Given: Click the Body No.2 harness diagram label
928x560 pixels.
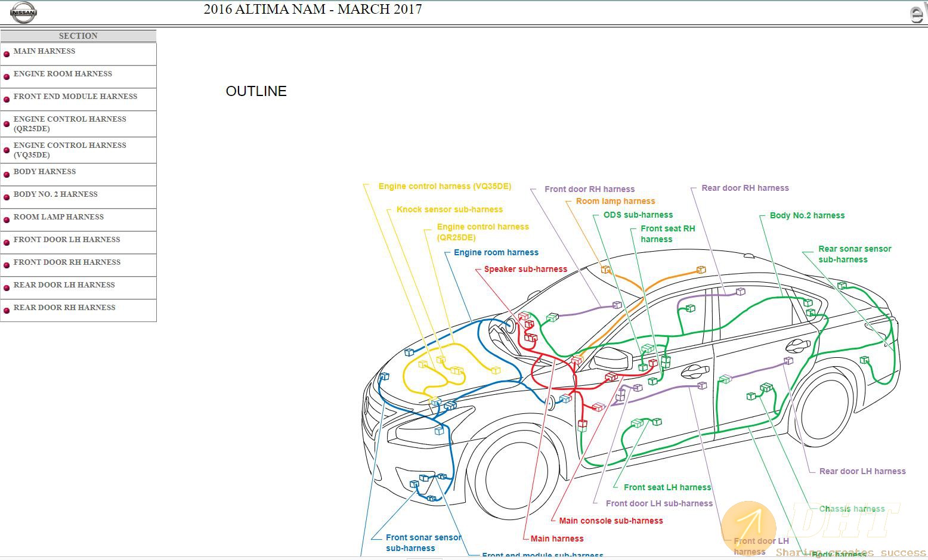Looking at the screenshot, I should coord(808,216).
